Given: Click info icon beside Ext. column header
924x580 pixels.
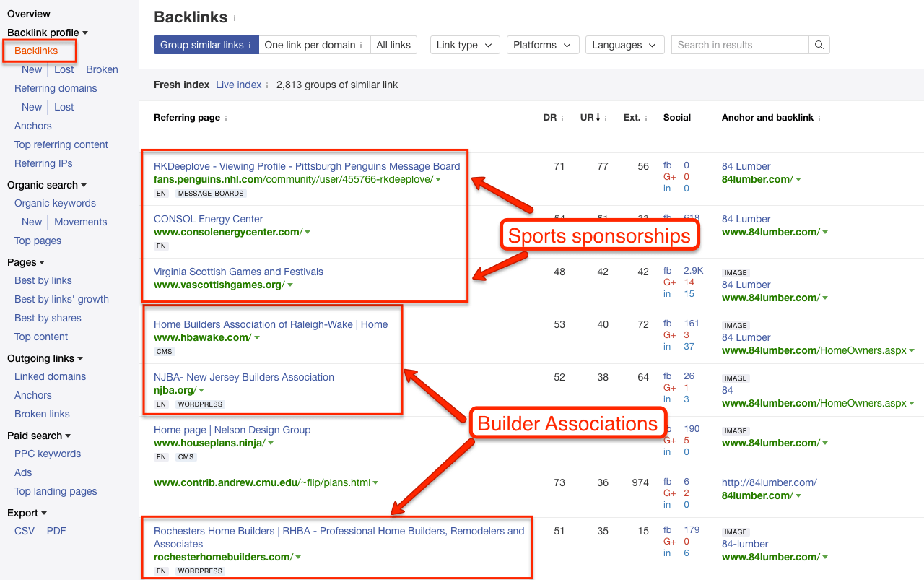Looking at the screenshot, I should point(646,118).
